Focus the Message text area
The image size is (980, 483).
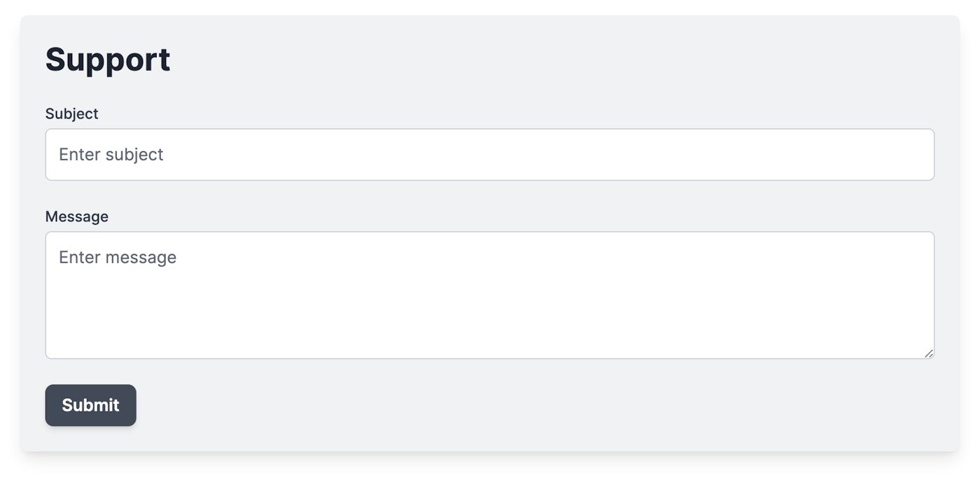pyautogui.click(x=489, y=295)
